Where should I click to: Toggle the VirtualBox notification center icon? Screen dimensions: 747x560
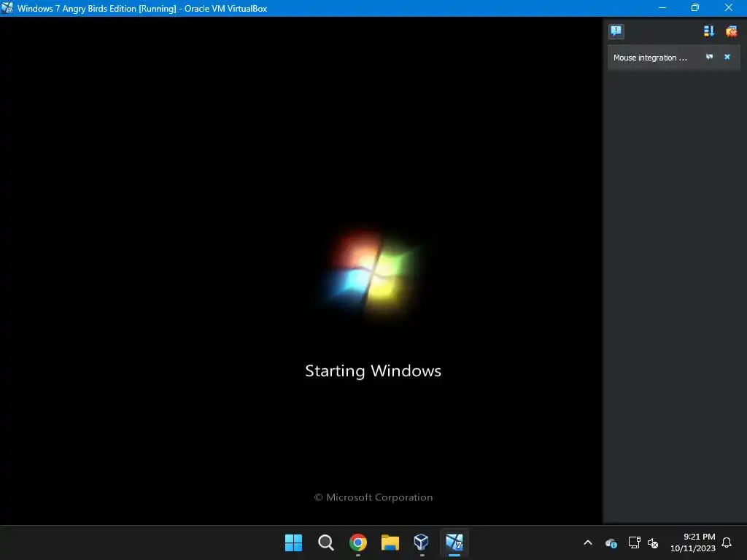coord(616,31)
